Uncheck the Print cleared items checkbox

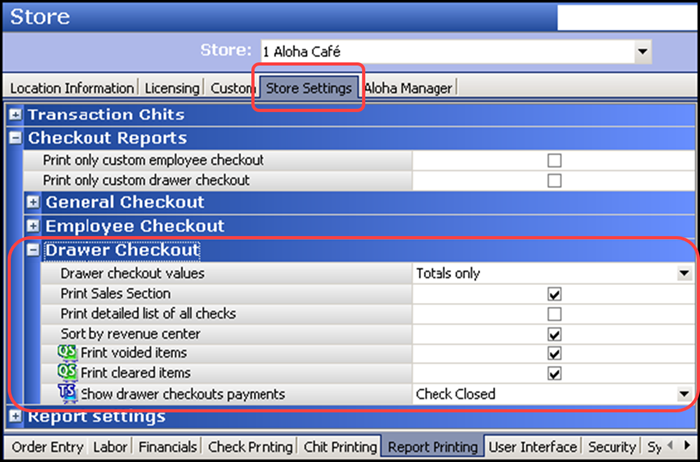tap(554, 373)
